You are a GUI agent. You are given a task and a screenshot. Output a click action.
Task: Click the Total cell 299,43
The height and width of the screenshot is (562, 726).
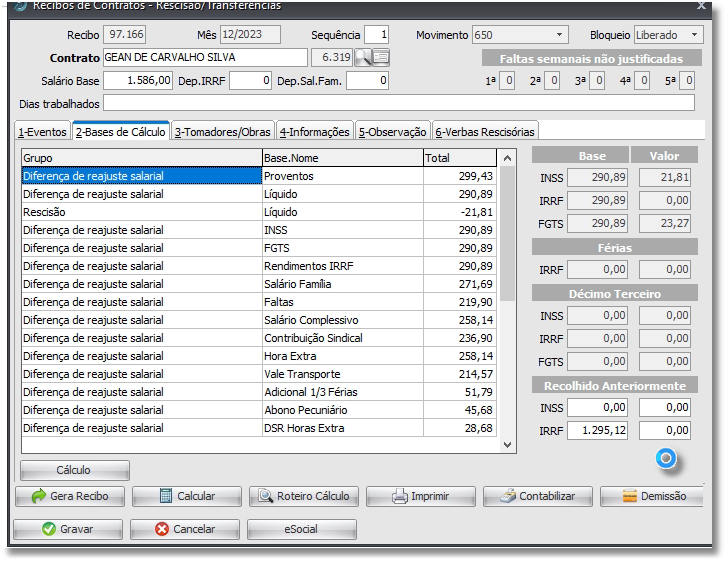point(460,176)
